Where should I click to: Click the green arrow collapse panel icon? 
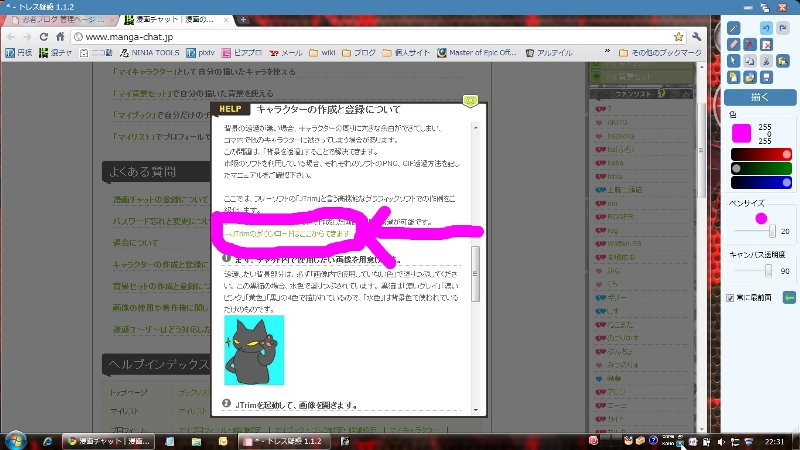[x=789, y=297]
